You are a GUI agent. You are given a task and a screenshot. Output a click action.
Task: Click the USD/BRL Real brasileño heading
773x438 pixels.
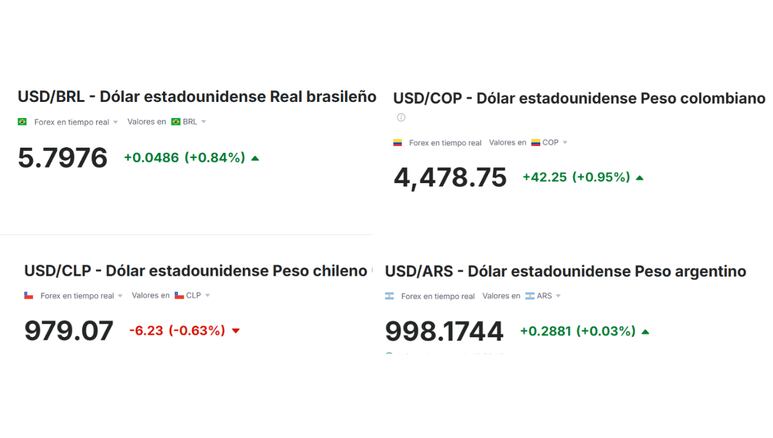click(197, 97)
